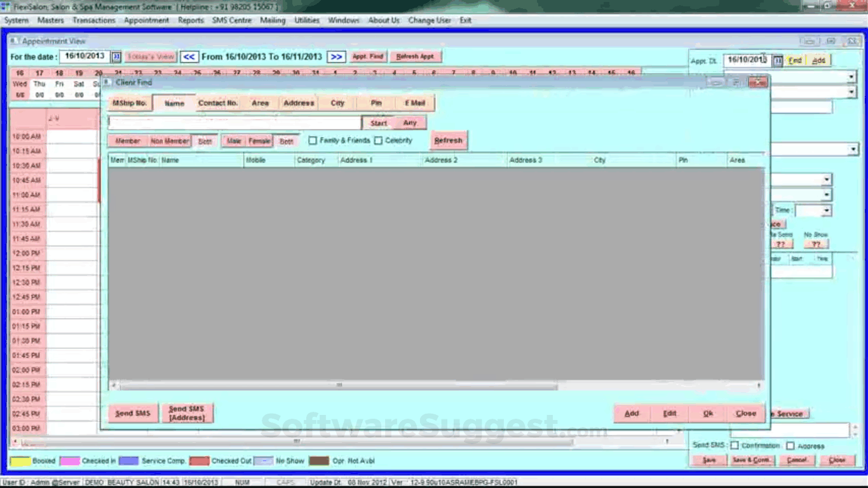
Task: Click the Ok button in Client Find
Action: pos(708,413)
